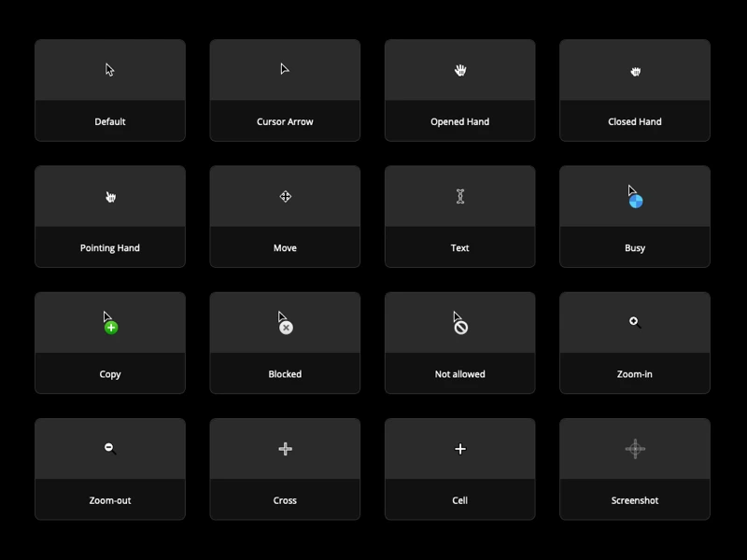Viewport: 747px width, 560px height.
Task: Select the Busy cursor with blue spinner
Action: 635,197
